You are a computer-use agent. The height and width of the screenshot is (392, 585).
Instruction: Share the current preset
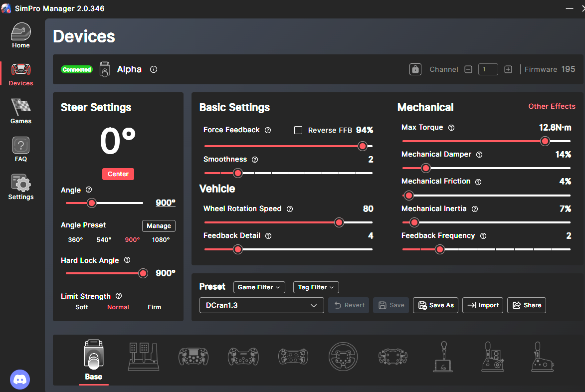[x=527, y=305]
